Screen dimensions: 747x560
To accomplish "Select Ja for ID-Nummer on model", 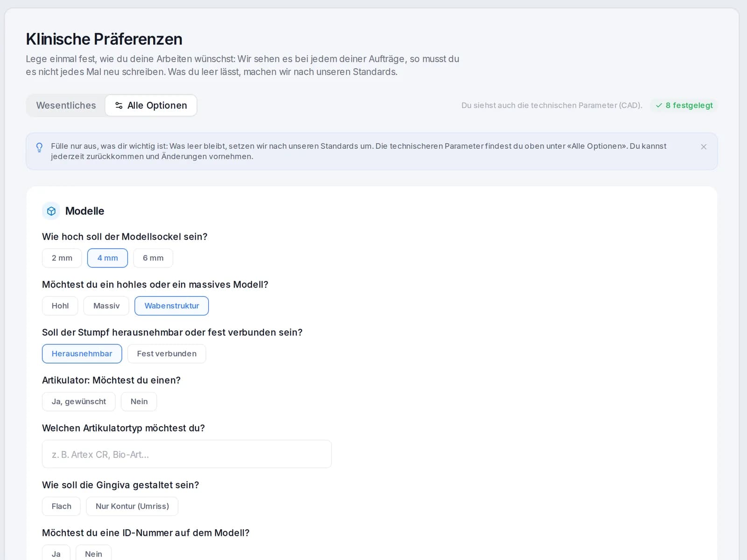I will pos(56,553).
